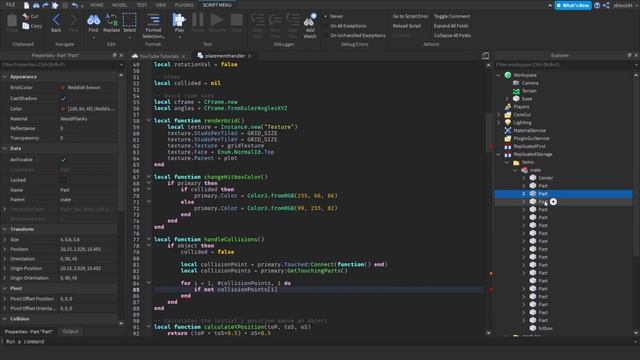Select the Lighting service in Explorer

522,122
